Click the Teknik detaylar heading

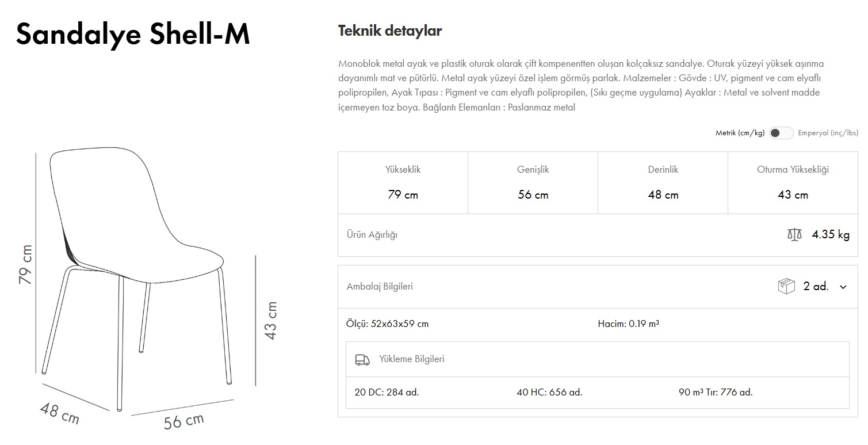(x=389, y=31)
